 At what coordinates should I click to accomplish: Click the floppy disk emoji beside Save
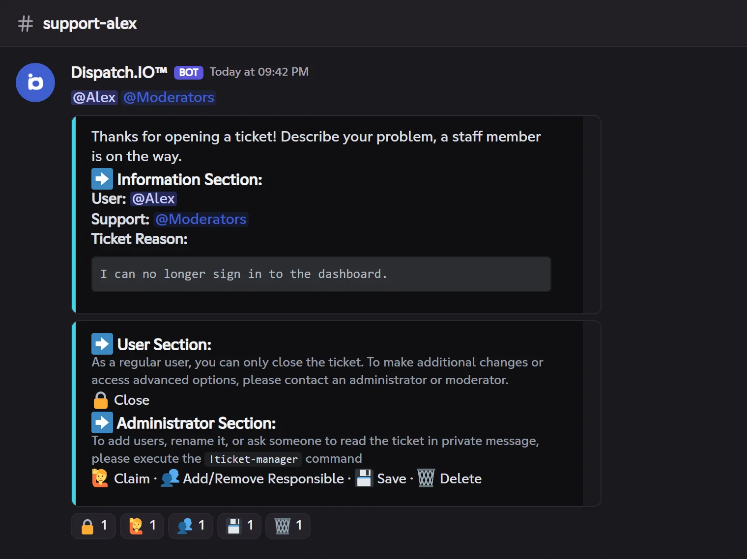click(364, 478)
